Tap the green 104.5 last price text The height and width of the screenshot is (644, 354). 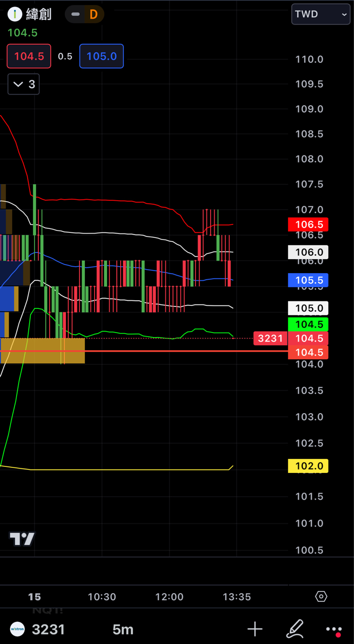23,33
